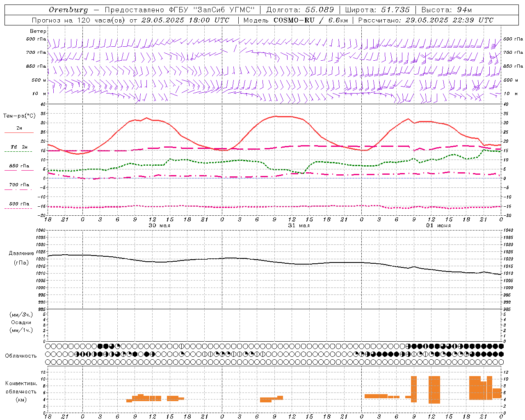Click the "Давление" pressure panel label

(x=21, y=253)
